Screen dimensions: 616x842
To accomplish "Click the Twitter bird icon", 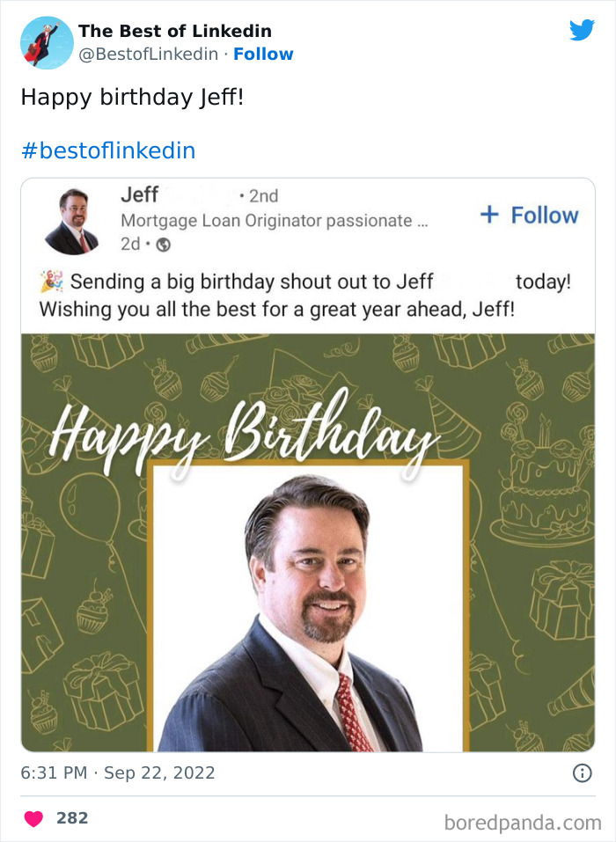I will 583,30.
